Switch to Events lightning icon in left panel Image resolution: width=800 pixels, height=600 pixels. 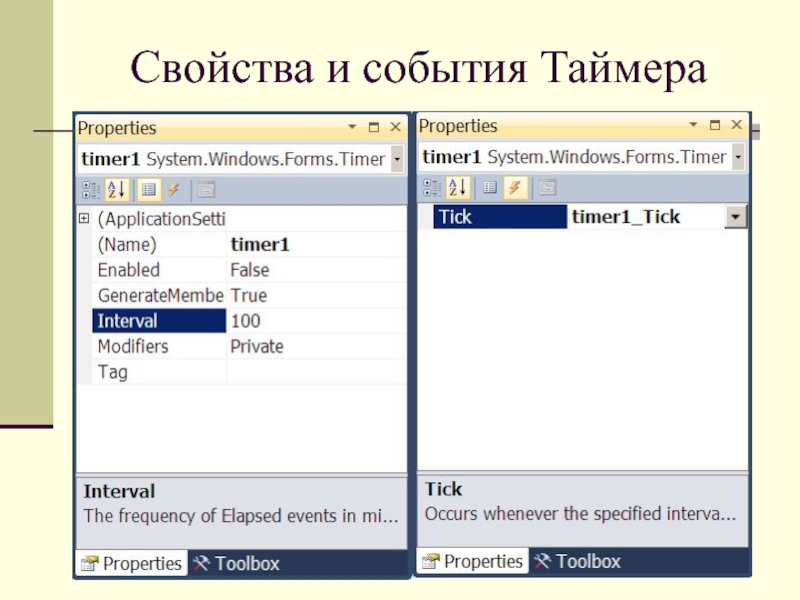173,189
